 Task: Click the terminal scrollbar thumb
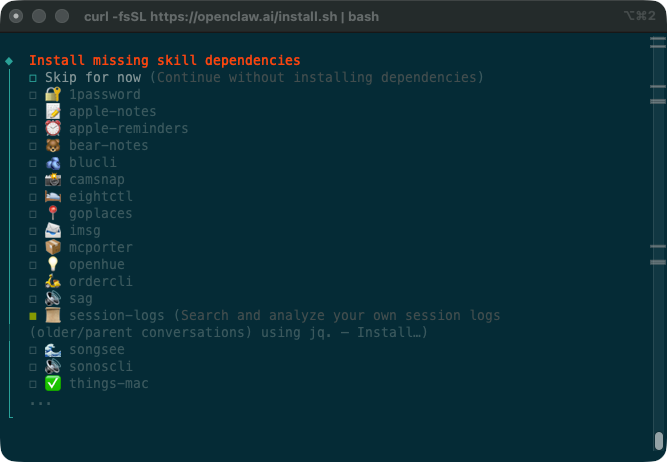[x=658, y=440]
